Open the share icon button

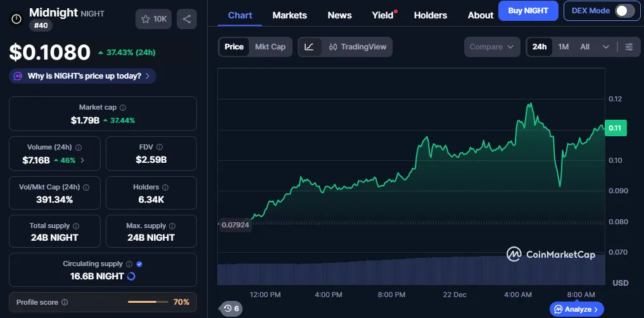point(187,19)
